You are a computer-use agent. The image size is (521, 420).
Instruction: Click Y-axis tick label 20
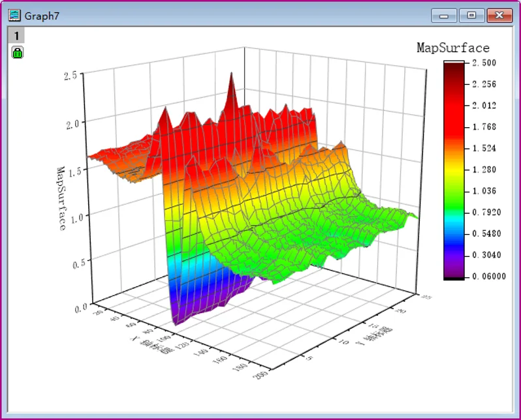pos(402,311)
